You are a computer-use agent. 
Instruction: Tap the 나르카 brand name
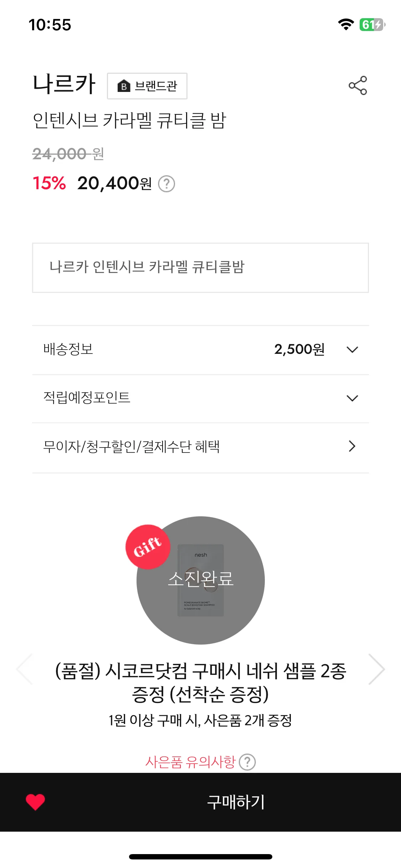click(64, 84)
